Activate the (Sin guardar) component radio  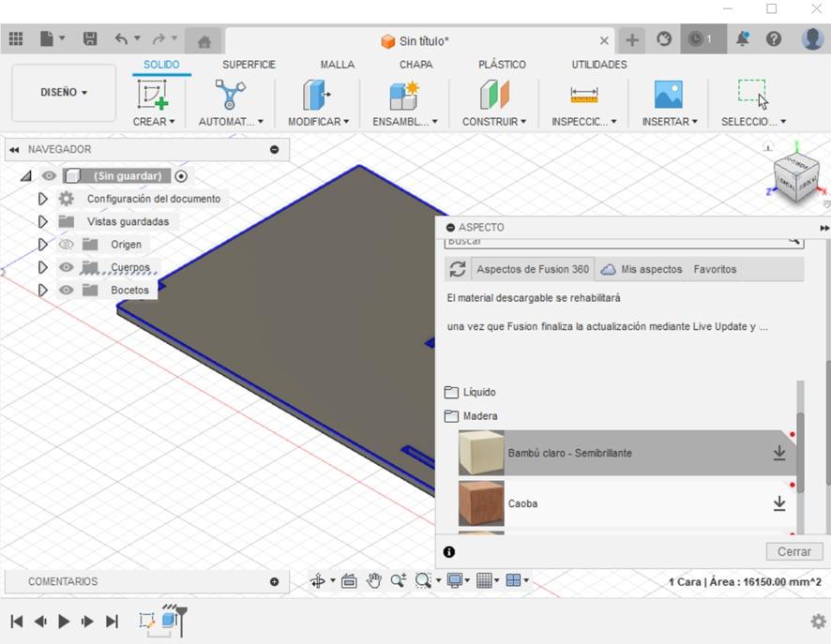point(181,176)
